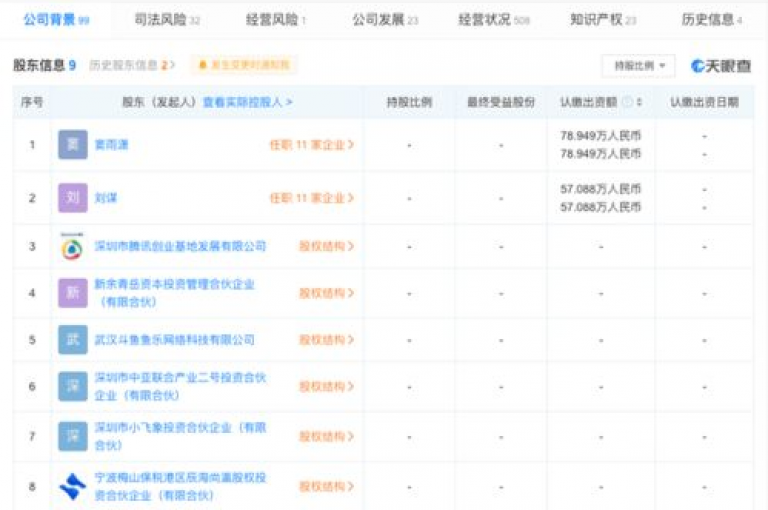Image resolution: width=768 pixels, height=510 pixels.
Task: Click 查看实际控股人 link
Action: [247, 102]
